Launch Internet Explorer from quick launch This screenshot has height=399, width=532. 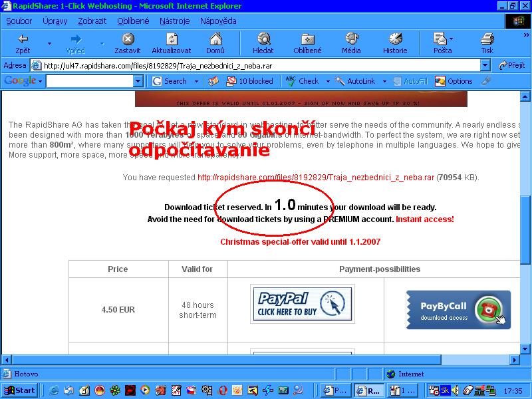tap(54, 390)
